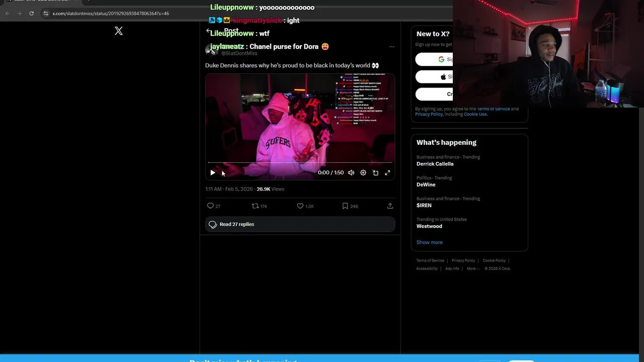Sign up with Apple button
The height and width of the screenshot is (362, 644).
(x=434, y=76)
